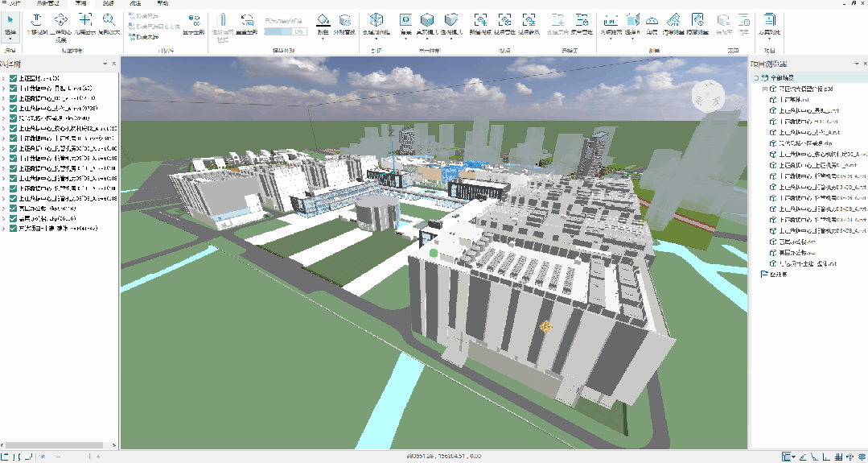Screen dimensions: 868x463
Task: Click the paint bucket color icon
Action: [x=323, y=20]
